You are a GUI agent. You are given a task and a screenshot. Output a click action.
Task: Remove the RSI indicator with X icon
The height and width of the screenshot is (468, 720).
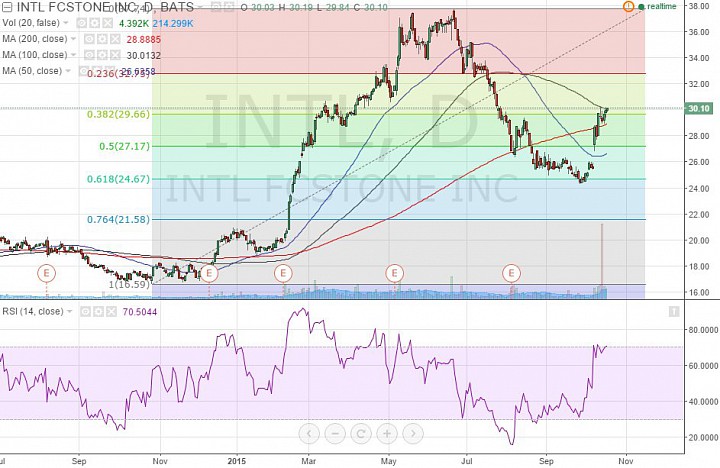[111, 312]
